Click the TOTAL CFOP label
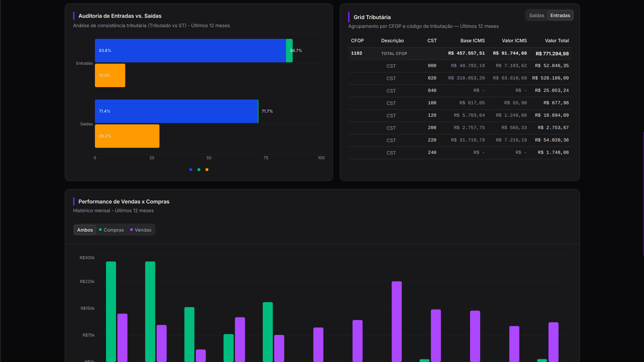Image resolution: width=644 pixels, height=362 pixels. (394, 54)
